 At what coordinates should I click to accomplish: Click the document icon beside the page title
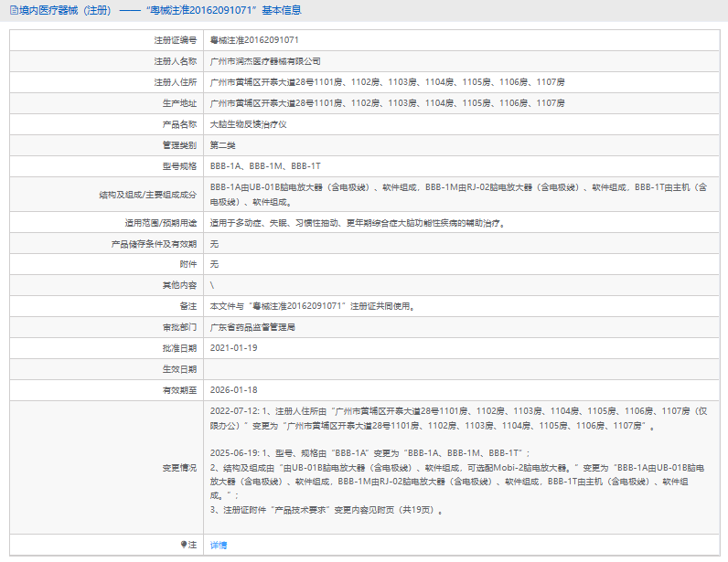(14, 10)
